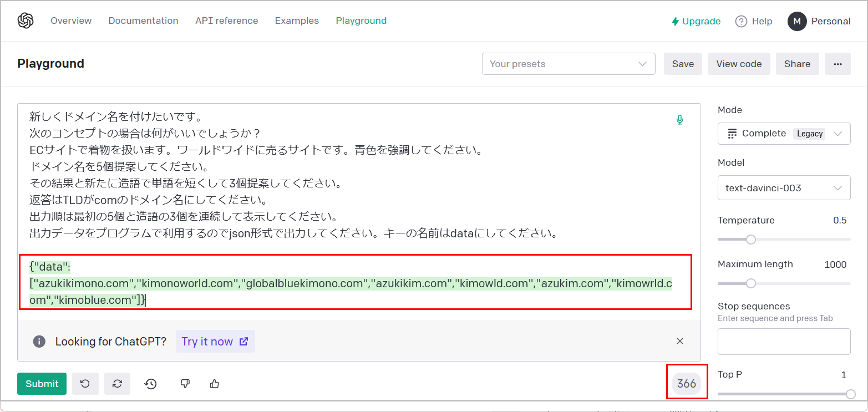This screenshot has height=412, width=868.
Task: Adjust the Maximum length slider handle
Action: [x=750, y=283]
